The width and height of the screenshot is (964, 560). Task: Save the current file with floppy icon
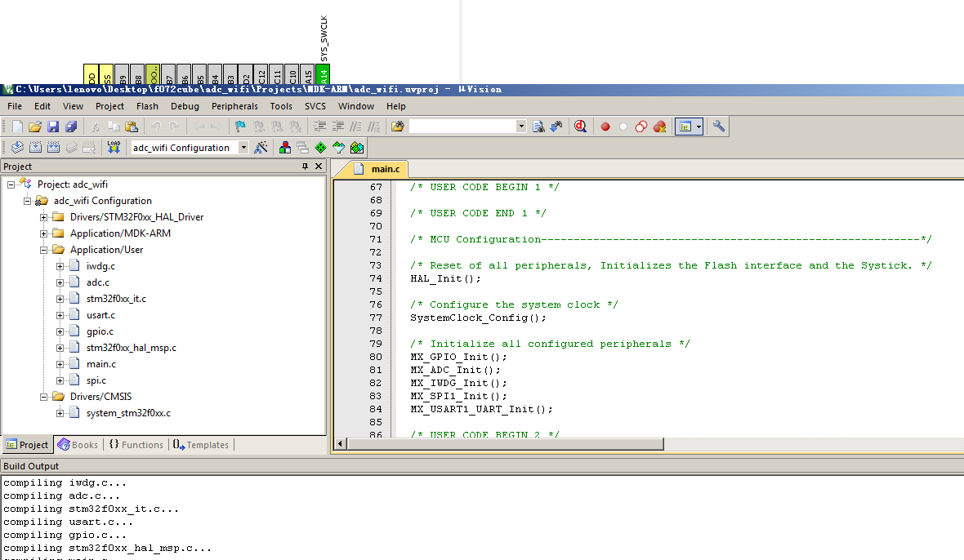click(53, 127)
